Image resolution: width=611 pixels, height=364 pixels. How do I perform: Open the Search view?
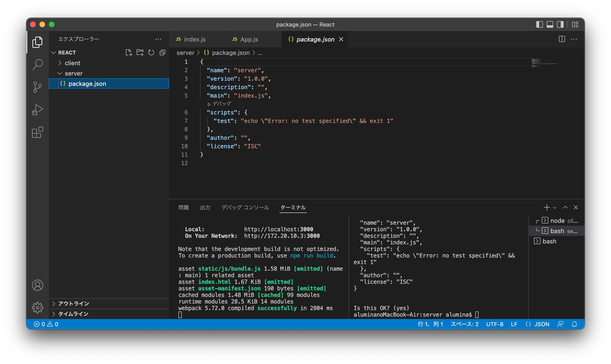[38, 64]
